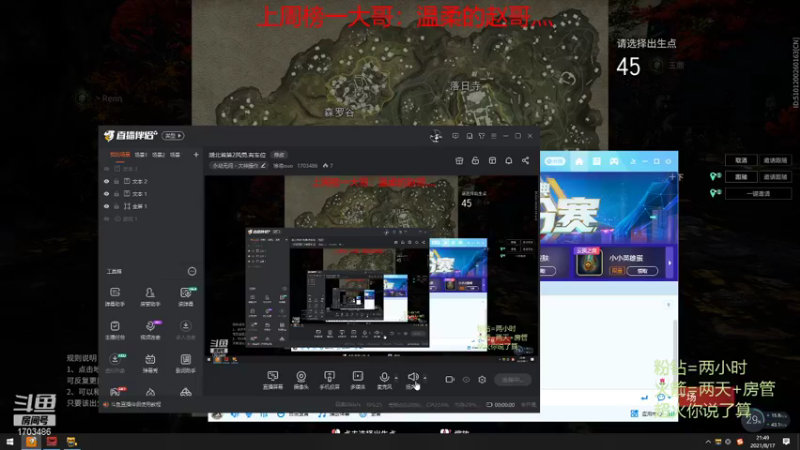The image size is (800, 450).
Task: Click the lock icon in the header row
Action: pos(476,161)
